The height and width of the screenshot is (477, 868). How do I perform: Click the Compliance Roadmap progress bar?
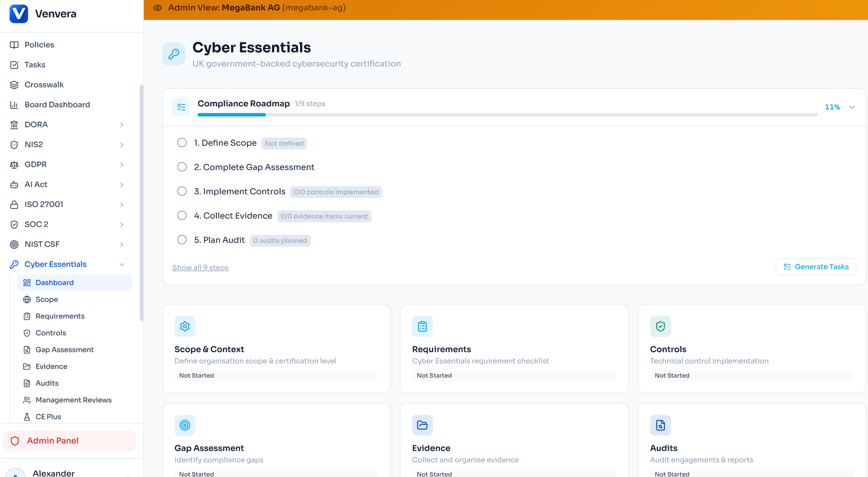pyautogui.click(x=507, y=115)
